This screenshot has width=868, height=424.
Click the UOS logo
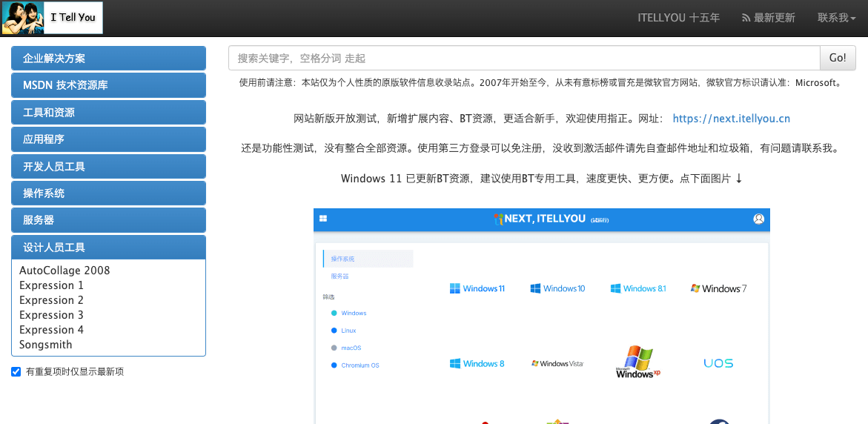pos(718,364)
